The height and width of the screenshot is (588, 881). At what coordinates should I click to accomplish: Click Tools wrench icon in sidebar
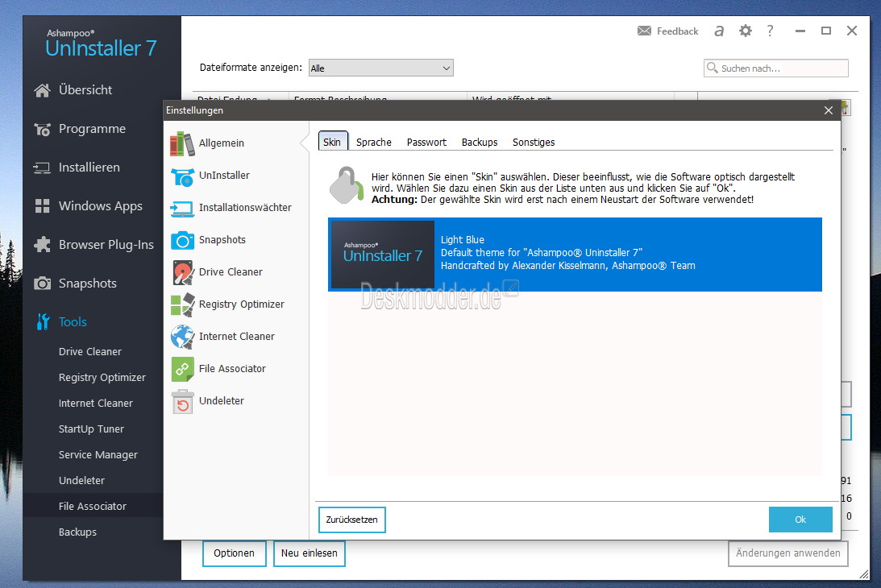43,322
